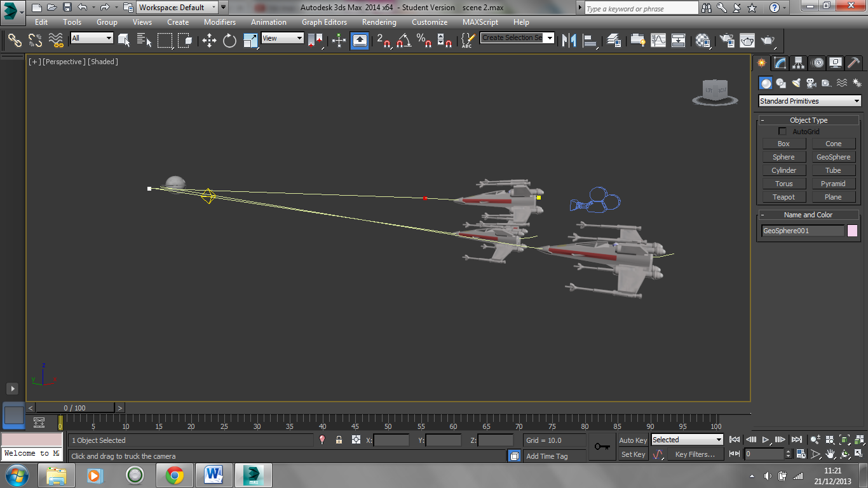Choose the Select Object arrow tool
Image resolution: width=868 pixels, height=488 pixels.
(125, 40)
